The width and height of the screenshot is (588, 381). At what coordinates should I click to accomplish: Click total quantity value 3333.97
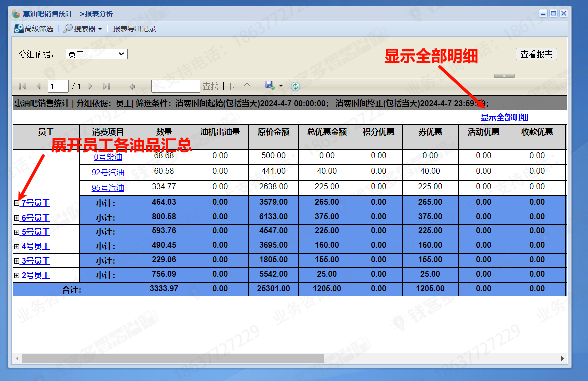(x=164, y=289)
